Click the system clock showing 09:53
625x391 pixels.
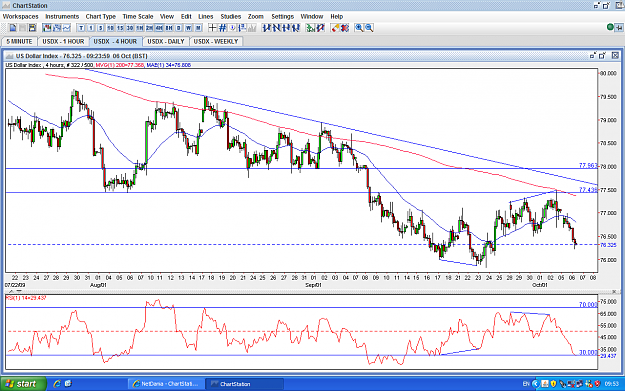click(611, 384)
